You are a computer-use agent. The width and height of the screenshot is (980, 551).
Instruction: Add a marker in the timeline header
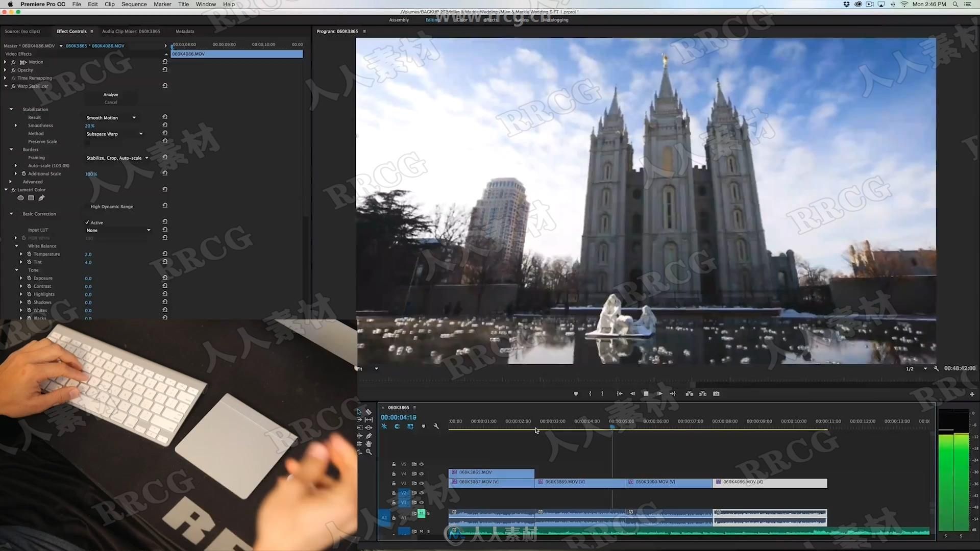423,426
